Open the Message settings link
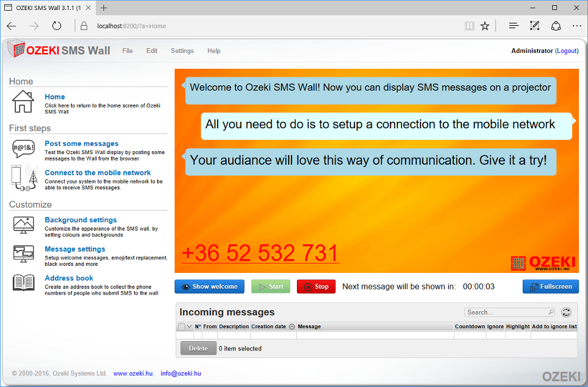Viewport: 588px width, 387px height. click(x=75, y=249)
